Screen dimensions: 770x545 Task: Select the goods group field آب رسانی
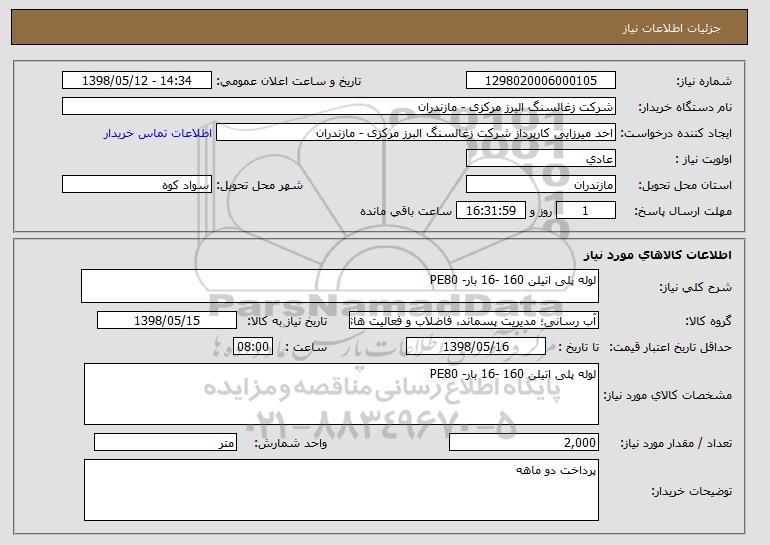click(474, 321)
